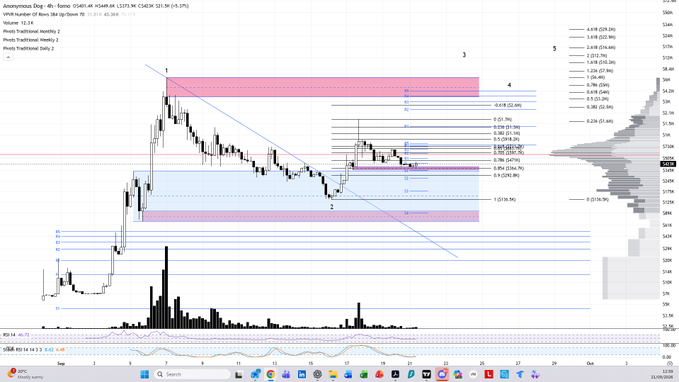Select wave label 1 at the peak
Image resolution: width=679 pixels, height=382 pixels.
(x=166, y=71)
